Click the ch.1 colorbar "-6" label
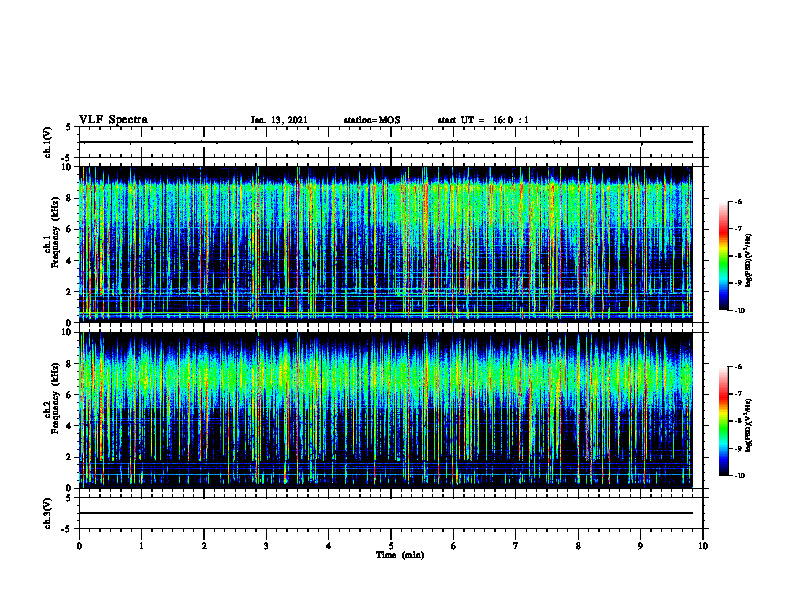 (x=738, y=201)
